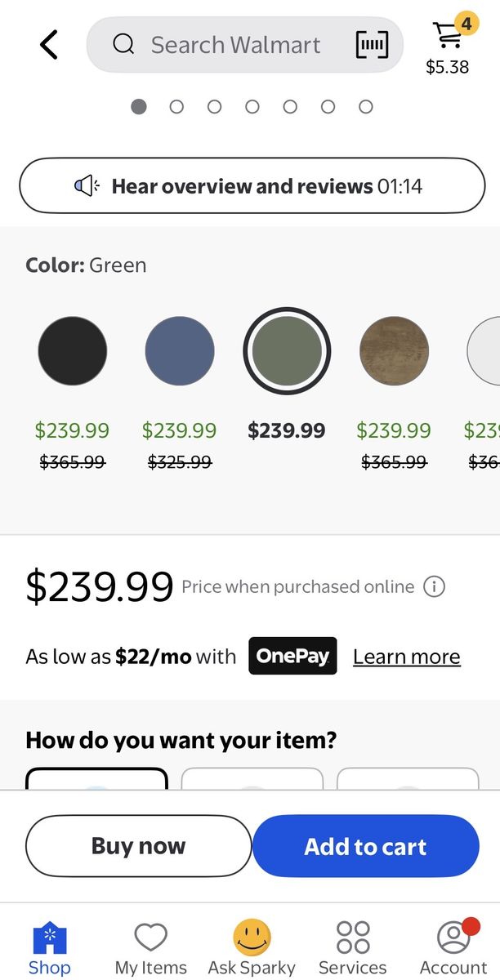Open the OnePay Learn more link
This screenshot has width=500, height=980.
[x=406, y=657]
